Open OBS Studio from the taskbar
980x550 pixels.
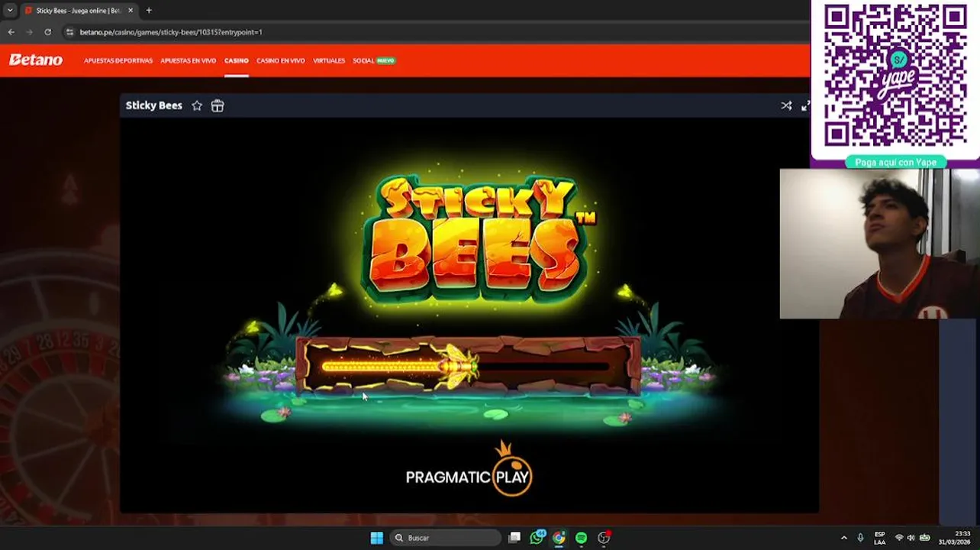(604, 538)
